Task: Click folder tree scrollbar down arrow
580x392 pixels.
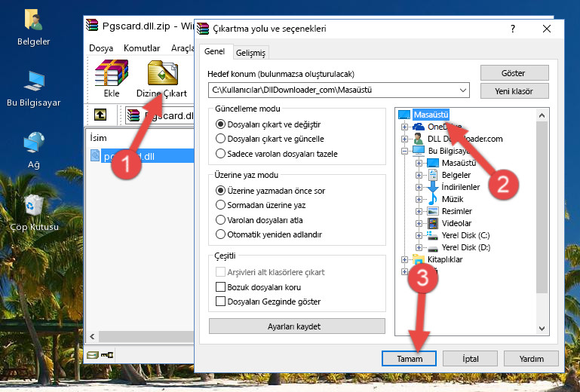Action: point(542,329)
